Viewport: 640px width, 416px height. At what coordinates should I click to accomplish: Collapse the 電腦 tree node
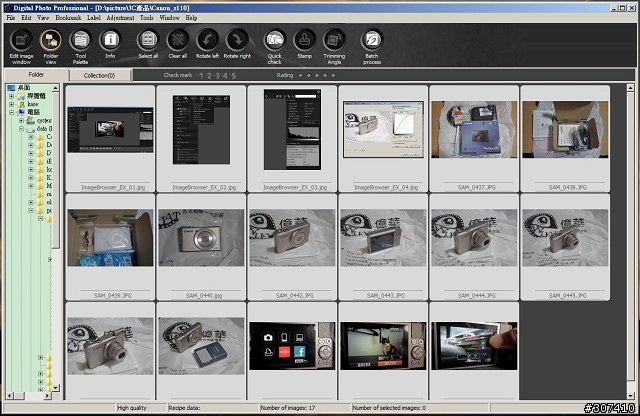click(11, 112)
